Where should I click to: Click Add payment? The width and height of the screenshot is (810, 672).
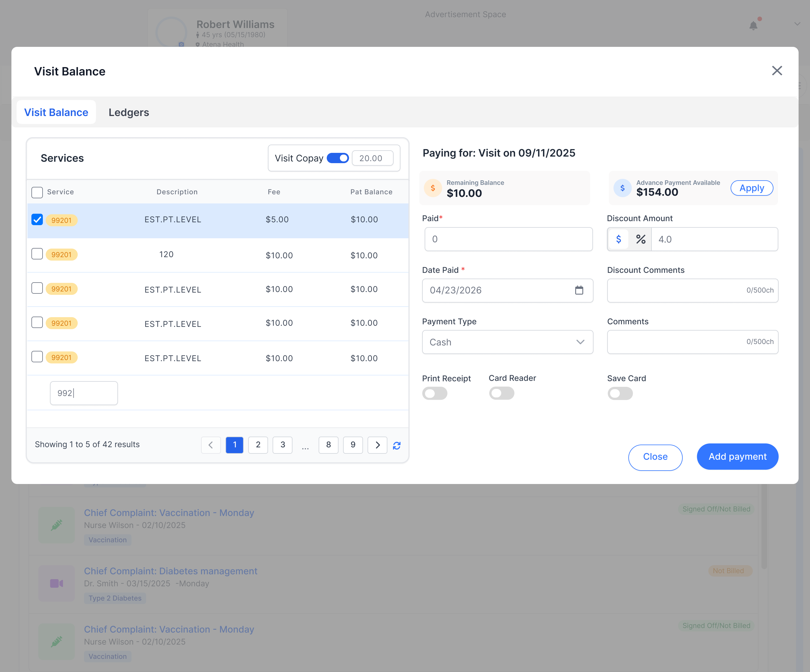click(x=737, y=457)
